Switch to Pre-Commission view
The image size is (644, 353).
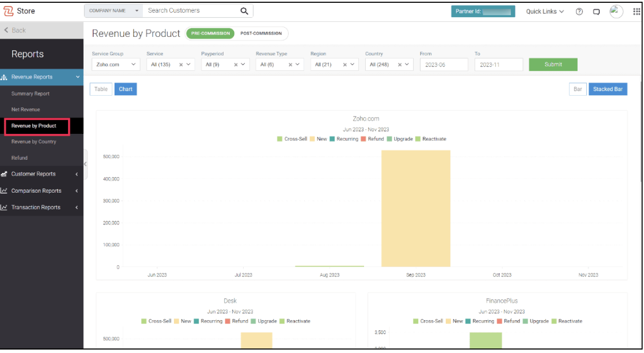[210, 33]
